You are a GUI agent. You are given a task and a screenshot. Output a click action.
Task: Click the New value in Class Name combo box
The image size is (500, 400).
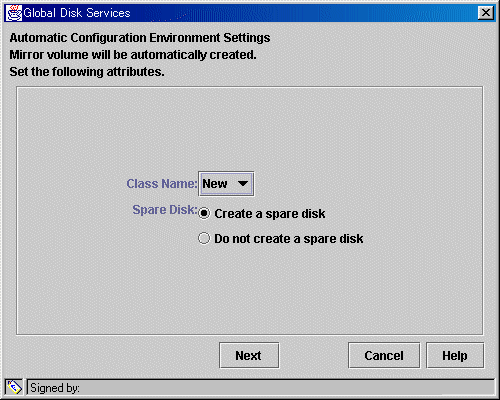point(215,184)
